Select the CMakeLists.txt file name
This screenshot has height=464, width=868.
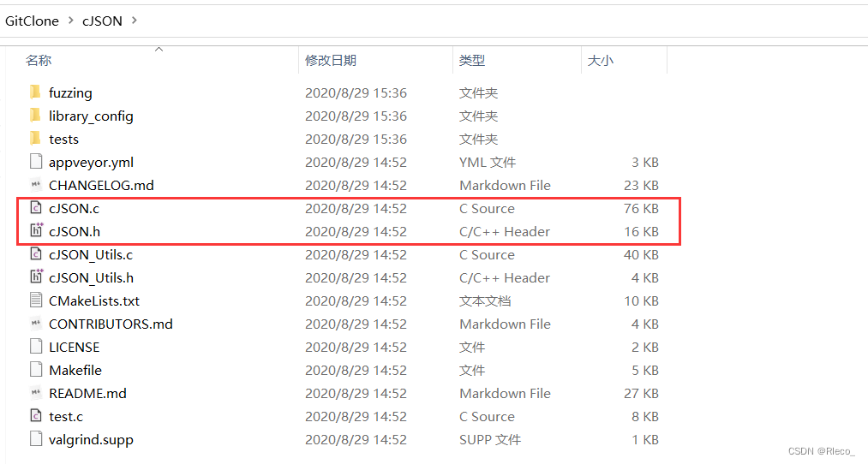click(94, 300)
